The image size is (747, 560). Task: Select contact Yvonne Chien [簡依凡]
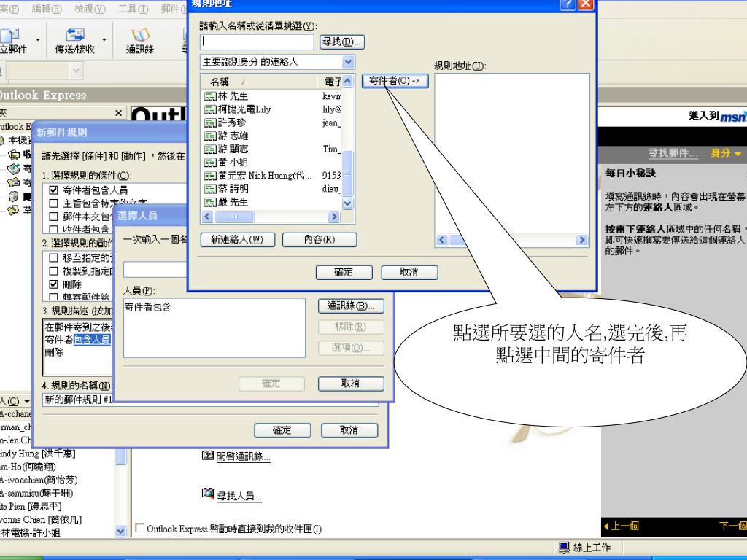pos(41,519)
